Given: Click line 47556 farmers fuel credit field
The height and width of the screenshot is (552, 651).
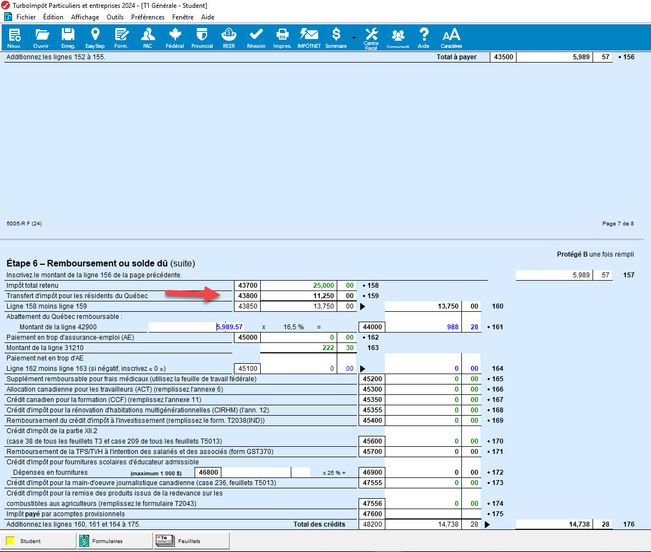Looking at the screenshot, I should [x=423, y=503].
